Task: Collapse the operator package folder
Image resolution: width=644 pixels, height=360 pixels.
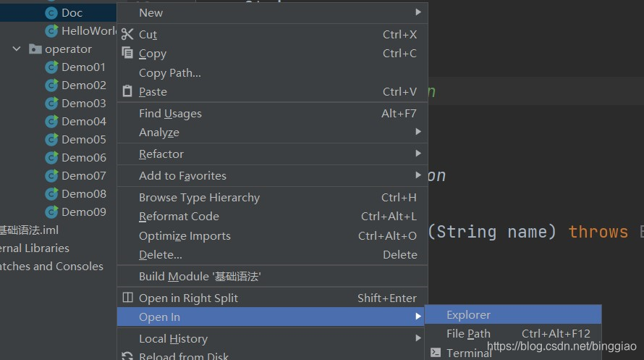Action: (17, 49)
